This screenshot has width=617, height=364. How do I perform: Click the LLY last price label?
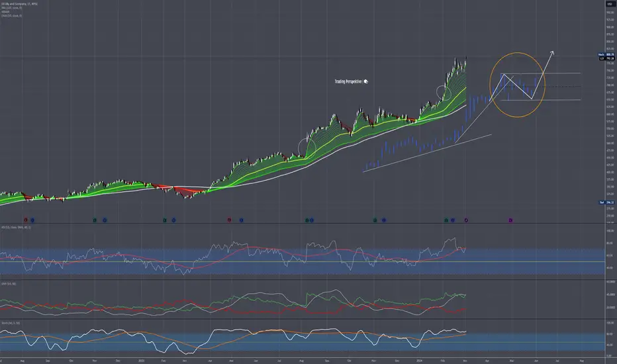[606, 59]
